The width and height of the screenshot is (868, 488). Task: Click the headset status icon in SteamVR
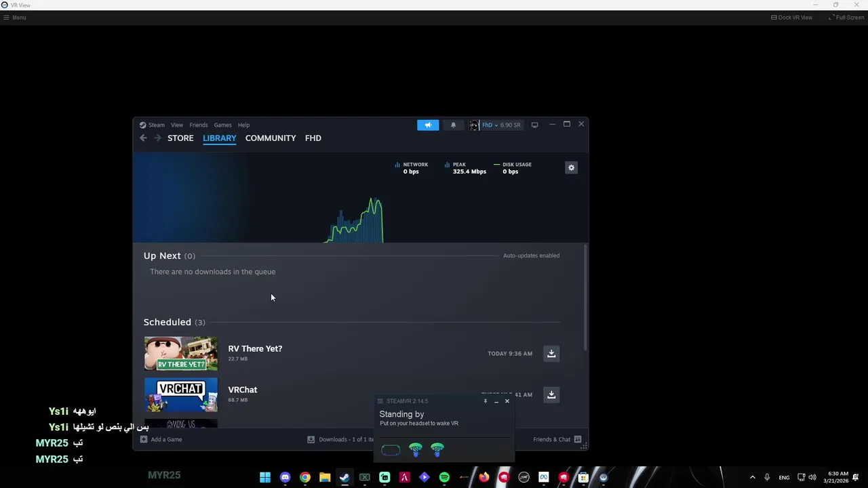tap(391, 450)
